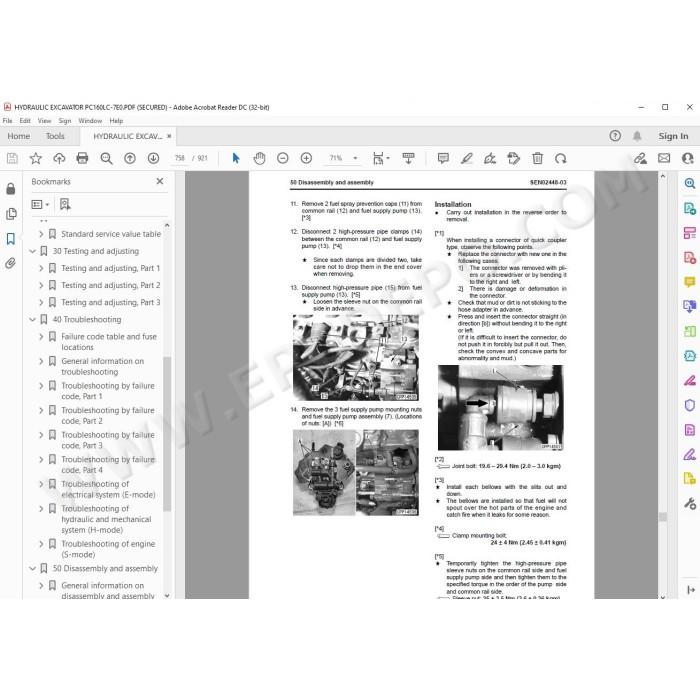Screen dimensions: 700x700
Task: Select the Highlight text pen
Action: pos(467,158)
